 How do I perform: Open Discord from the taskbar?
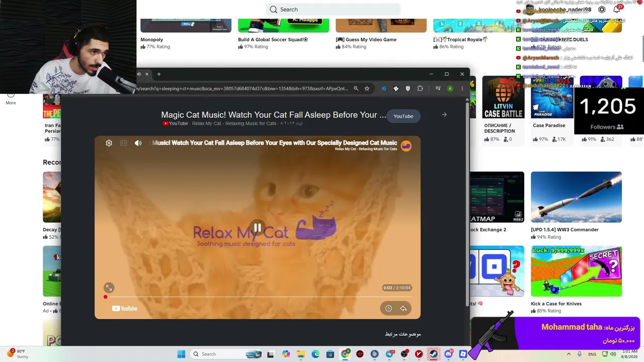coord(448,354)
